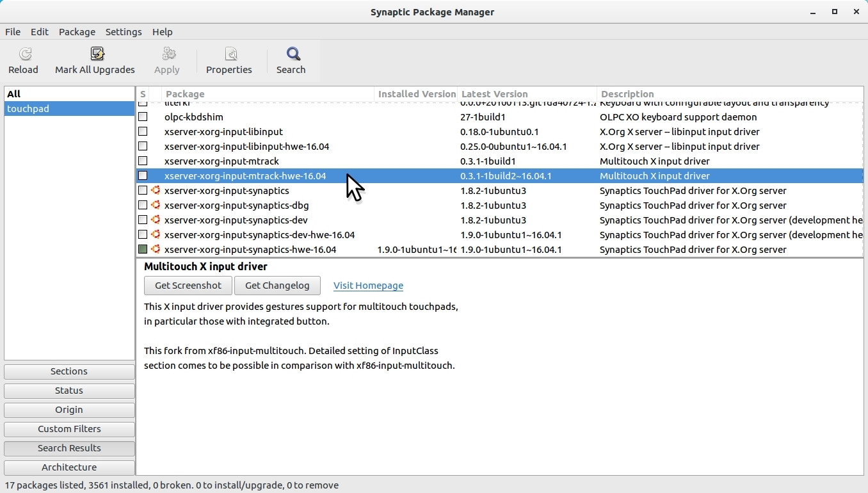Click the Reload toolbar icon
The height and width of the screenshot is (493, 868).
(x=24, y=54)
